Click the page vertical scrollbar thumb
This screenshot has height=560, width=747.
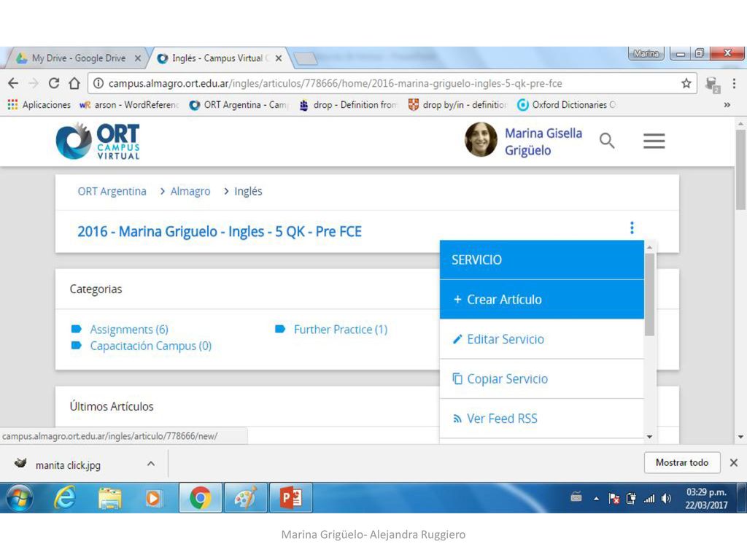tap(740, 169)
